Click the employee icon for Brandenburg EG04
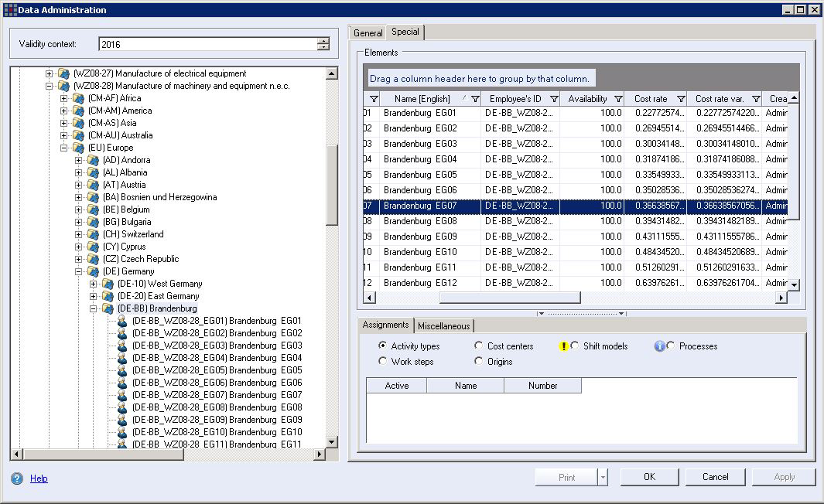The height and width of the screenshot is (504, 824). coord(122,358)
